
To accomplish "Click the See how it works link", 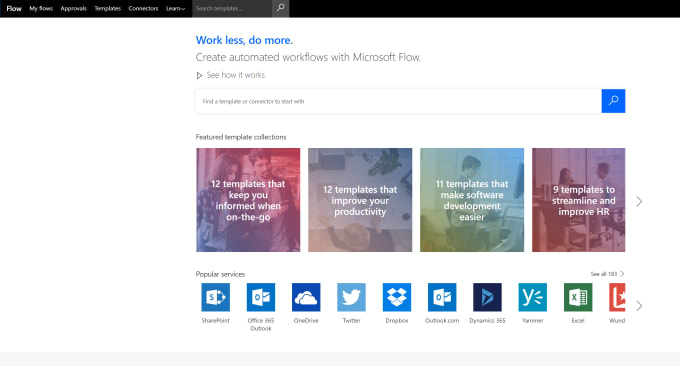I will click(x=235, y=75).
